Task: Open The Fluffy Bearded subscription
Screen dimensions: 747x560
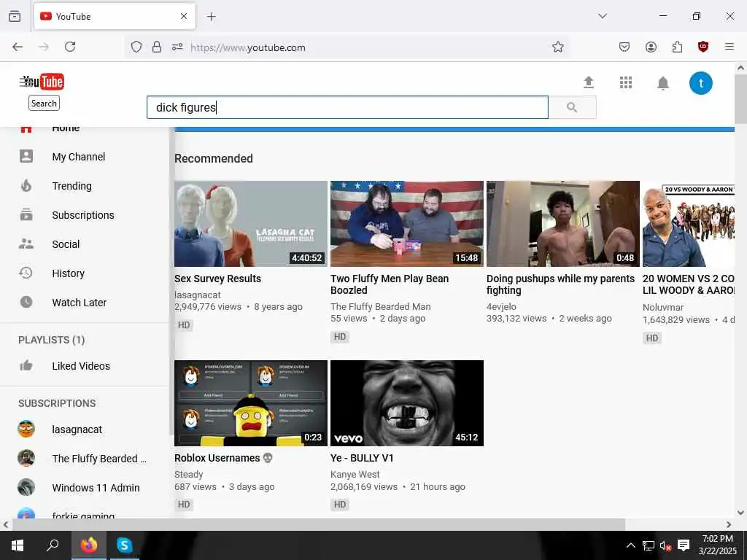Action: (99, 459)
